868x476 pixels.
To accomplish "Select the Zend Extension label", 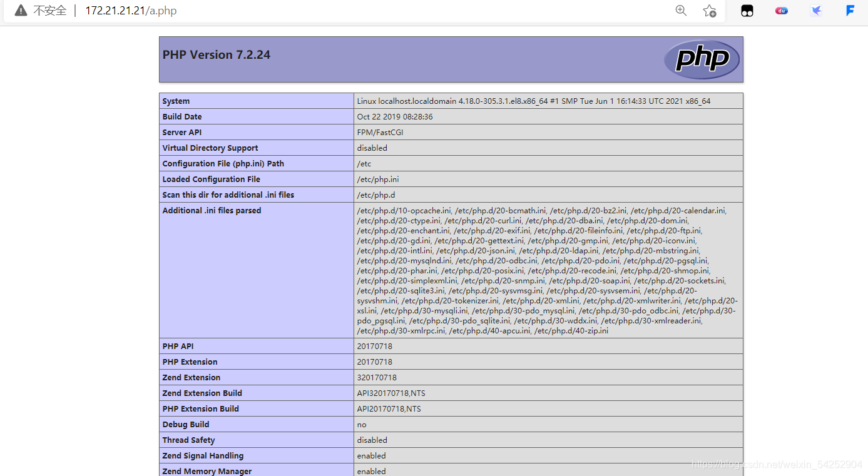I will 191,378.
